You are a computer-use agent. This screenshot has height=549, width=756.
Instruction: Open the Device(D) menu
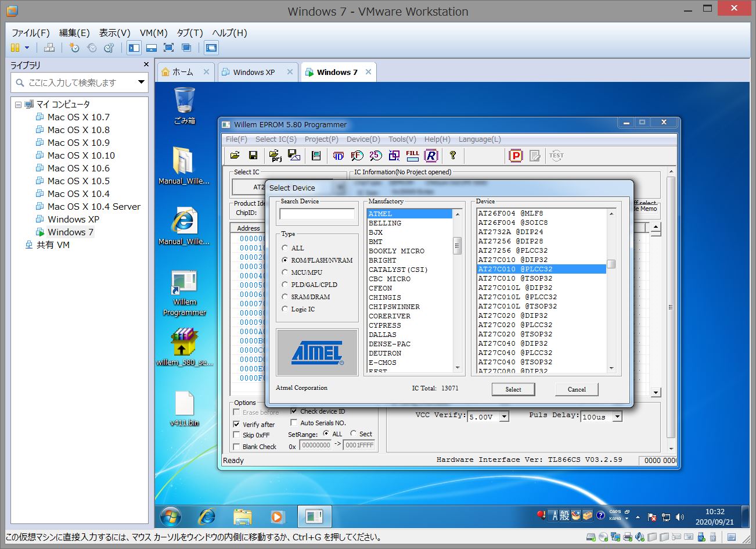click(363, 139)
